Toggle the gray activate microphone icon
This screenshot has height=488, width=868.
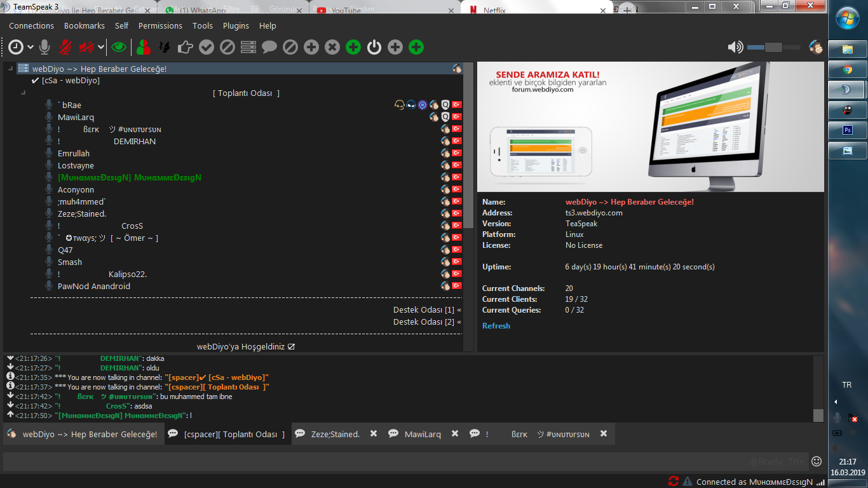(44, 47)
